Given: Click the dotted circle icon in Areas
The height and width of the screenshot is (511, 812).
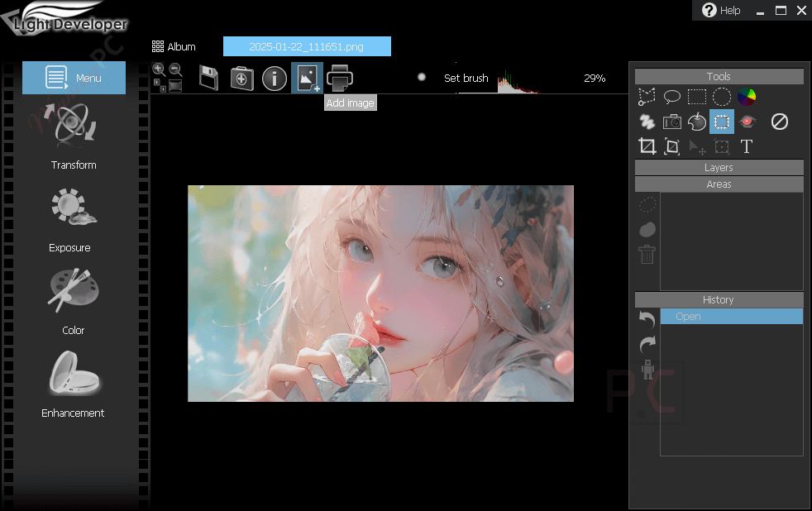Looking at the screenshot, I should [647, 204].
